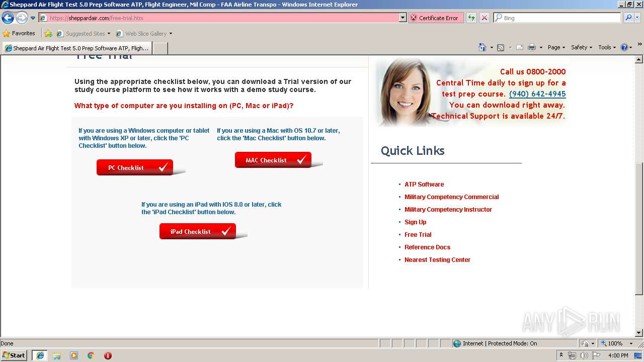The height and width of the screenshot is (362, 644).
Task: Open the Reference Docs link
Action: click(428, 247)
